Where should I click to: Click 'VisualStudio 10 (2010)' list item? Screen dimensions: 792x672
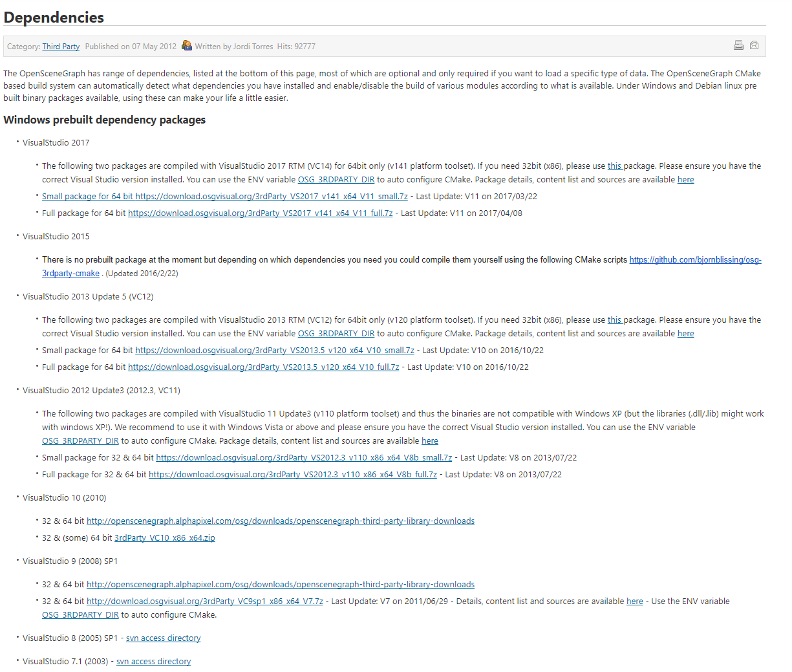click(x=65, y=498)
